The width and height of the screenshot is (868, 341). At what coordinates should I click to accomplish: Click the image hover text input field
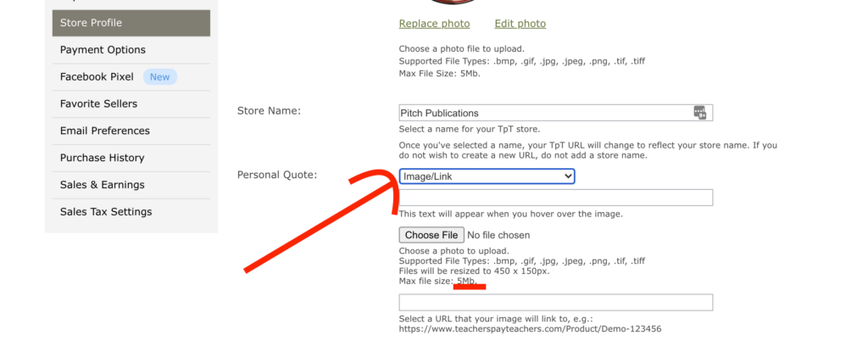click(556, 198)
